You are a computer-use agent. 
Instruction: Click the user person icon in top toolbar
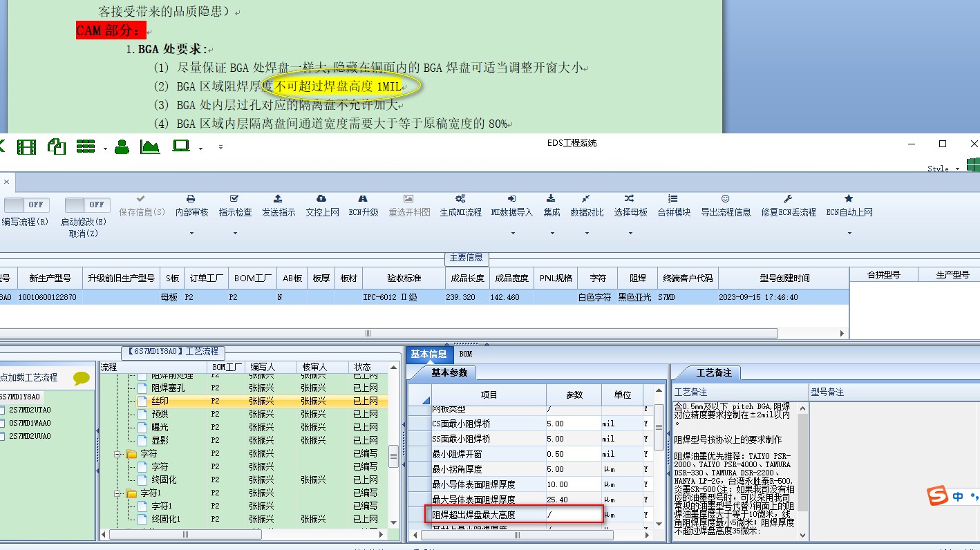[x=122, y=146]
